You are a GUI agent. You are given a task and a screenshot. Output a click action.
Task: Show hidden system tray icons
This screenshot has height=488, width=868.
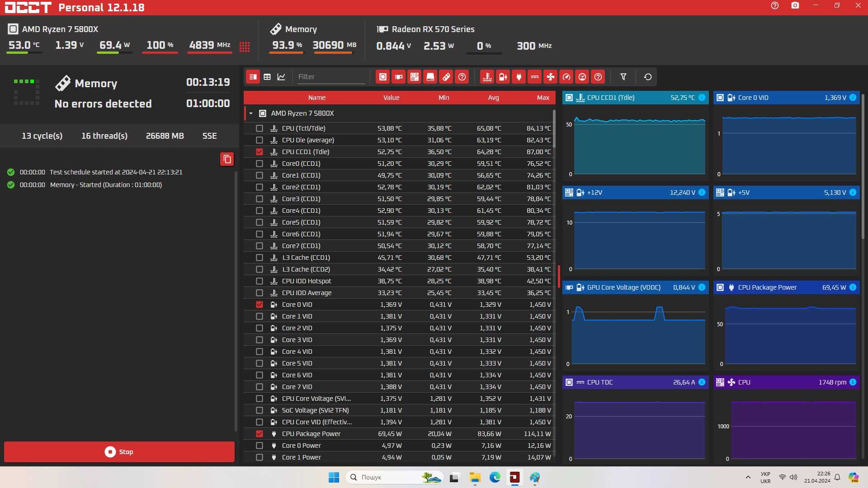tap(748, 477)
